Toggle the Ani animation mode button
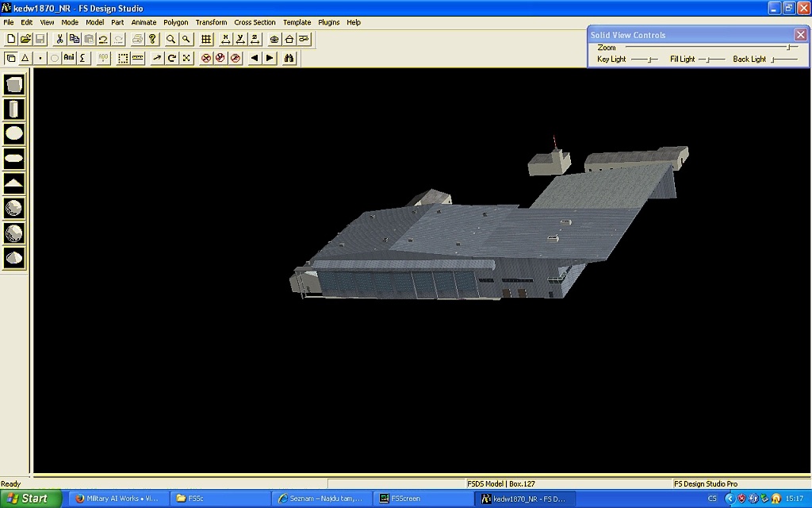The image size is (812, 508). click(x=69, y=58)
